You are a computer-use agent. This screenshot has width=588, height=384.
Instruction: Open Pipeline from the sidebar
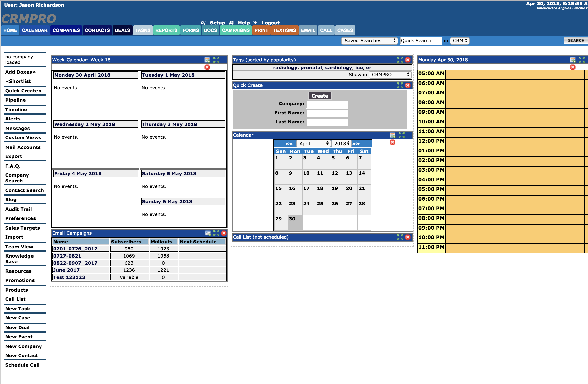pyautogui.click(x=25, y=100)
